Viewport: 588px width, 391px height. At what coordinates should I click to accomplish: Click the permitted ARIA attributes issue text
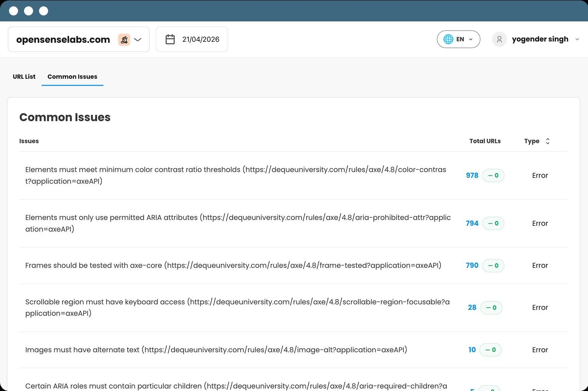(238, 223)
